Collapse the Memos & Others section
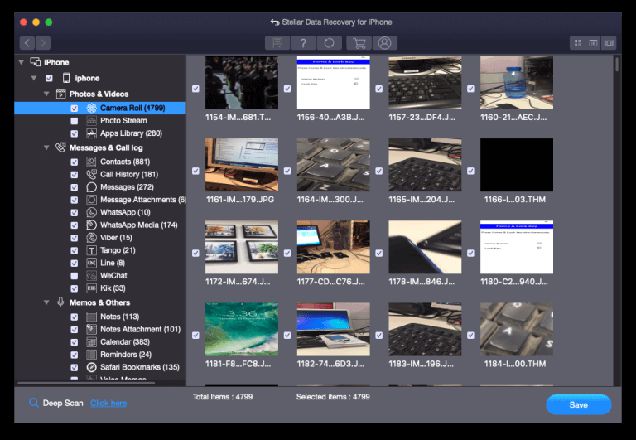 [x=46, y=302]
